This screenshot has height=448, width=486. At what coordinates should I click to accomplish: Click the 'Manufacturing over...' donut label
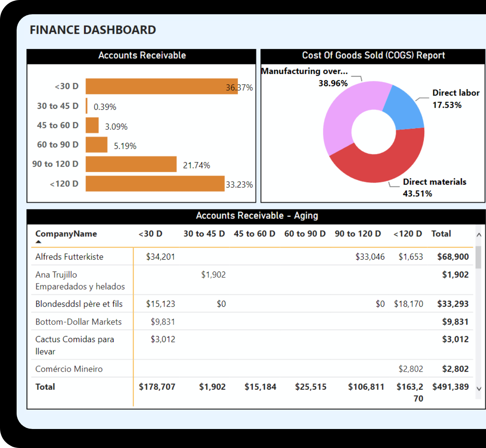(x=305, y=71)
